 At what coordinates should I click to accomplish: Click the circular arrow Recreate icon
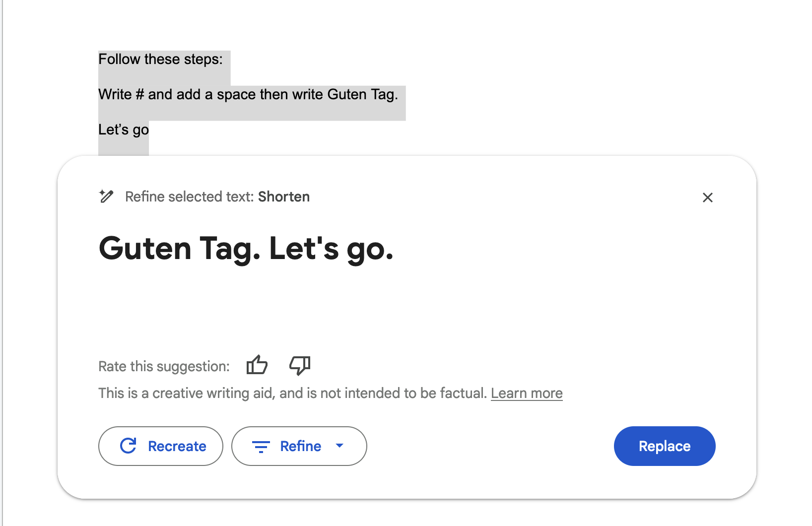128,446
